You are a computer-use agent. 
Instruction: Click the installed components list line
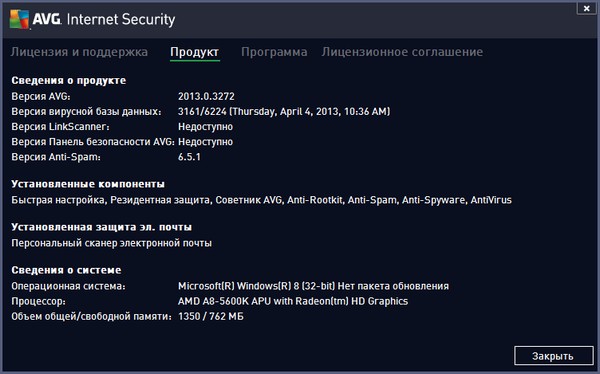[x=261, y=200]
